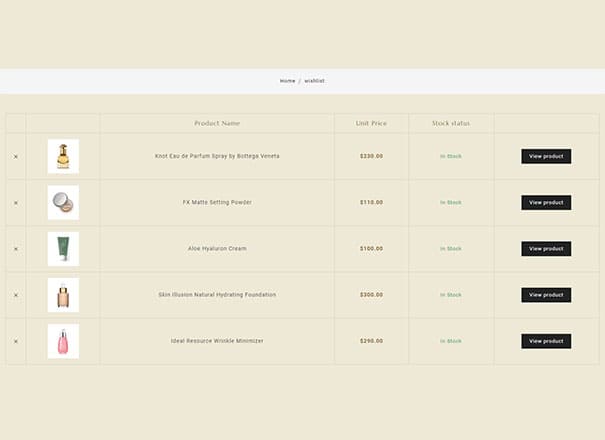Open the Knot Eau de Parfum thumbnail
605x440 pixels.
click(x=63, y=156)
